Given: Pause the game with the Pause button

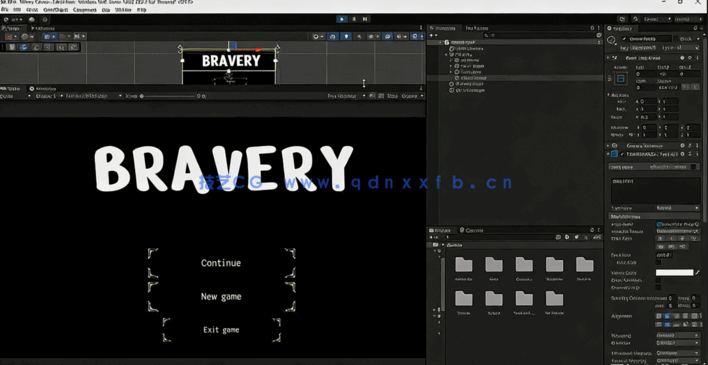Looking at the screenshot, I should point(354,19).
